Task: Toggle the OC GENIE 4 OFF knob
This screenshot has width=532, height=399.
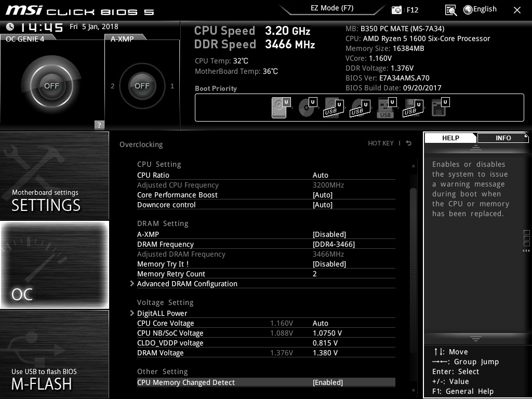Action: [51, 86]
